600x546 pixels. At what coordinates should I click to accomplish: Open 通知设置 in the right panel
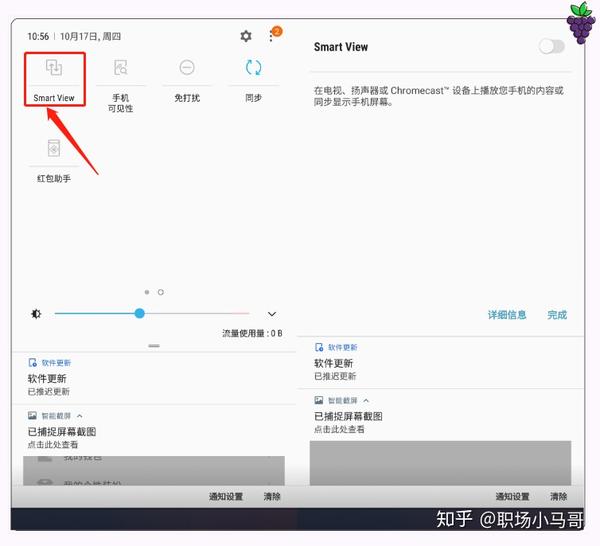pos(512,497)
